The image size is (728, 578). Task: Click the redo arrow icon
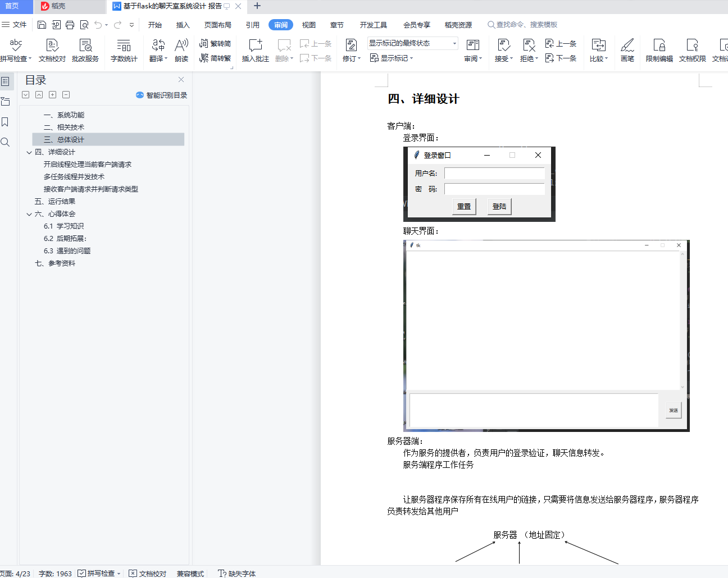[118, 25]
